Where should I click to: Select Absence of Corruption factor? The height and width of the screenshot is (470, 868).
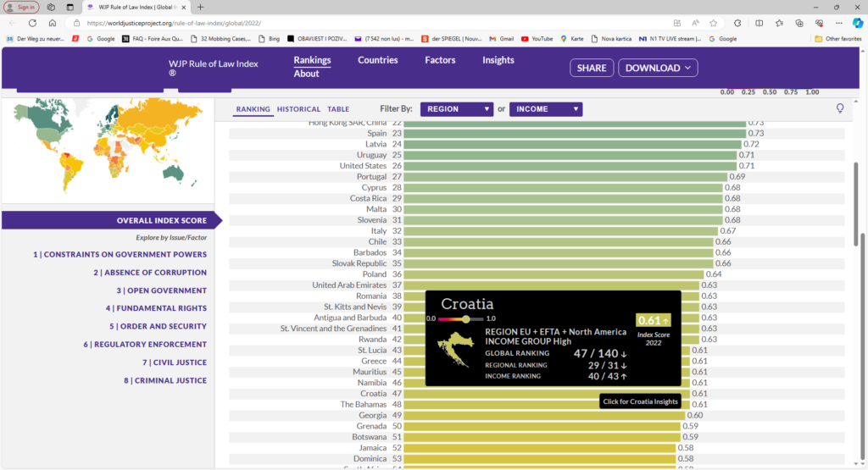150,273
